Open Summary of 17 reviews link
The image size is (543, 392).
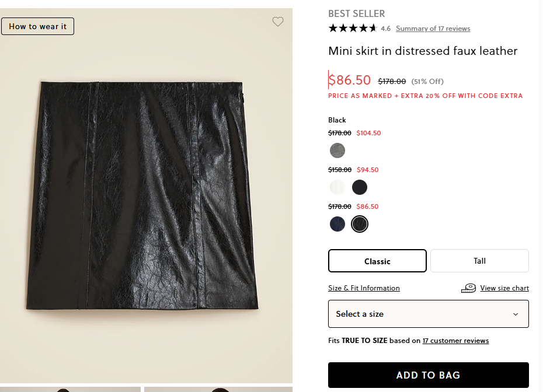click(433, 29)
